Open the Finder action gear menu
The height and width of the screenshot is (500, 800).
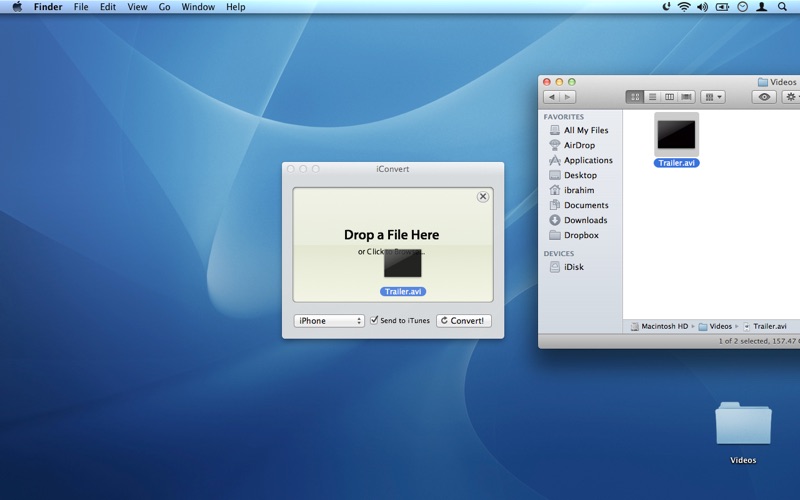point(792,97)
